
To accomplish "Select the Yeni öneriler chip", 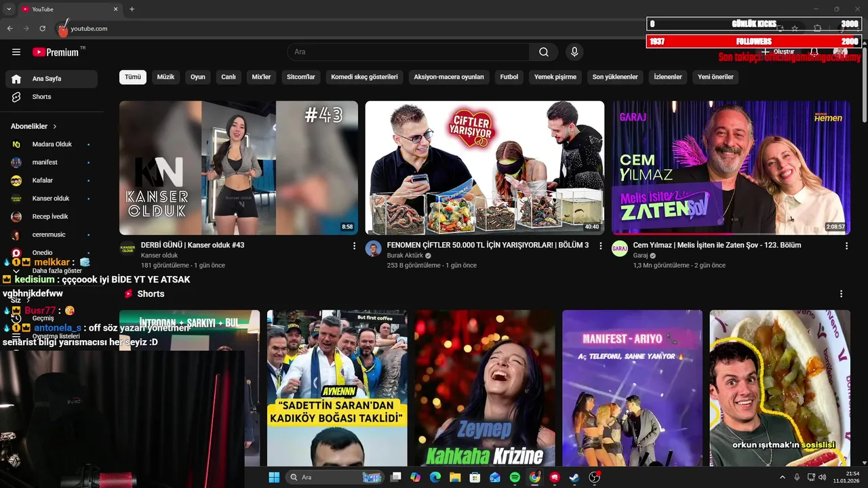I will tap(715, 77).
